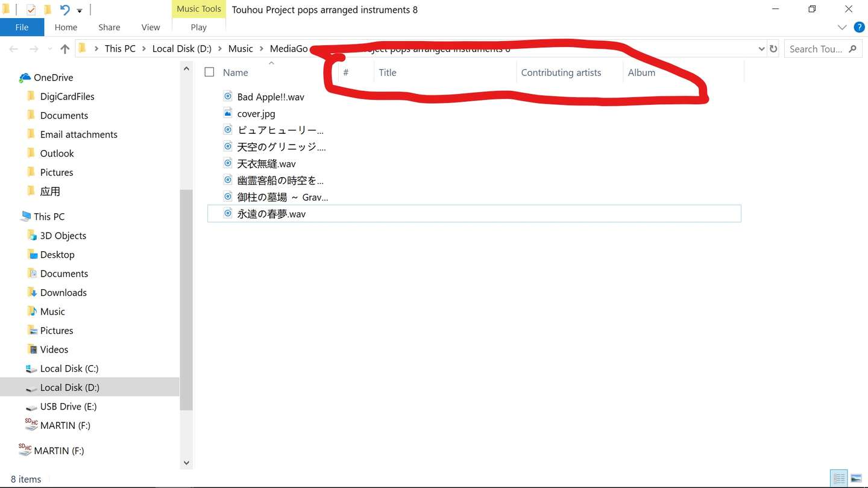
Task: Expand the chevron before This PC in address bar
Action: (x=96, y=49)
